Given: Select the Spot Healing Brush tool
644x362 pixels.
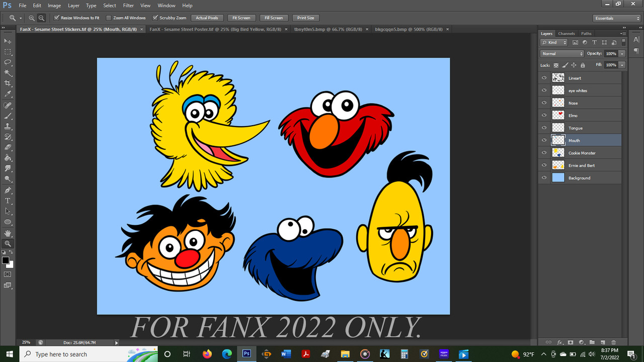Looking at the screenshot, I should [x=8, y=106].
